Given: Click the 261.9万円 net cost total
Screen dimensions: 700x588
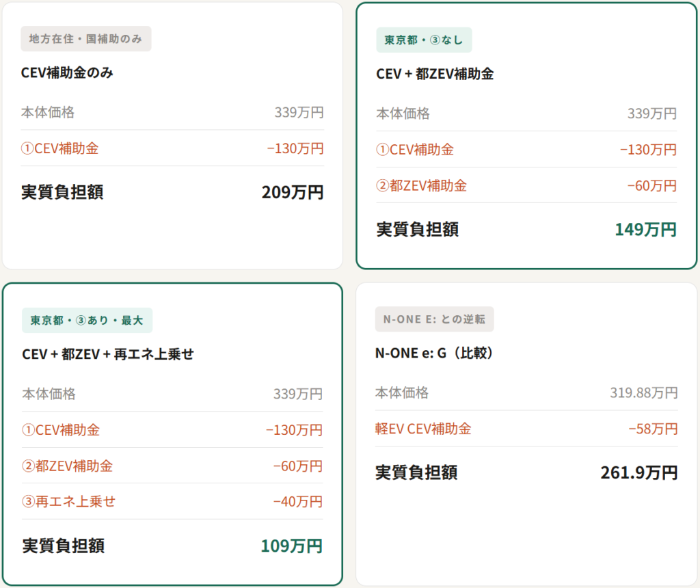Looking at the screenshot, I should [x=638, y=472].
